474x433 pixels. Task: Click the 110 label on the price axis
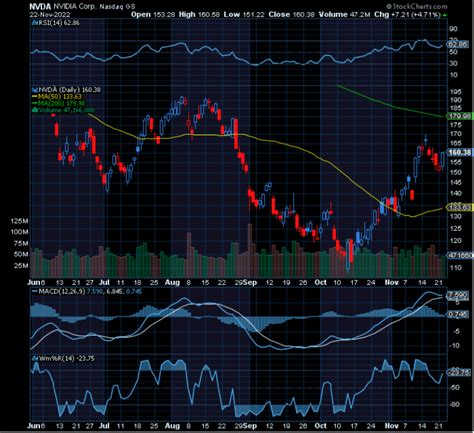[x=456, y=268]
